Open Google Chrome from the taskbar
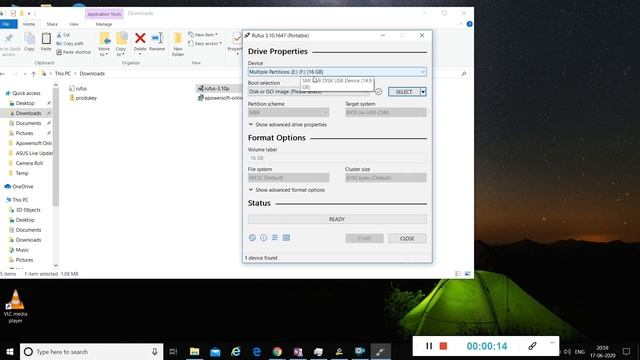This screenshot has height=360, width=640. click(x=277, y=351)
